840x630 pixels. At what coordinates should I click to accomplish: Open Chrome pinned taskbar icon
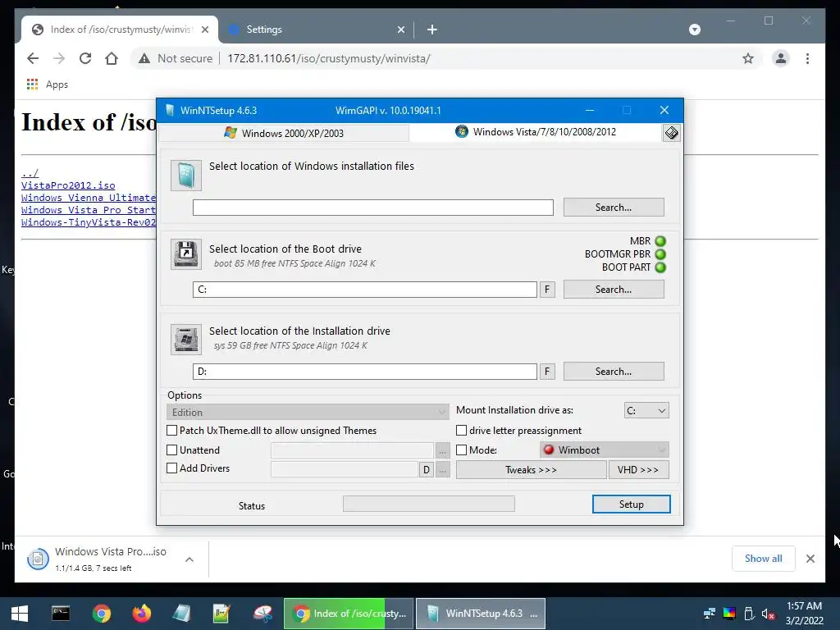pos(101,614)
